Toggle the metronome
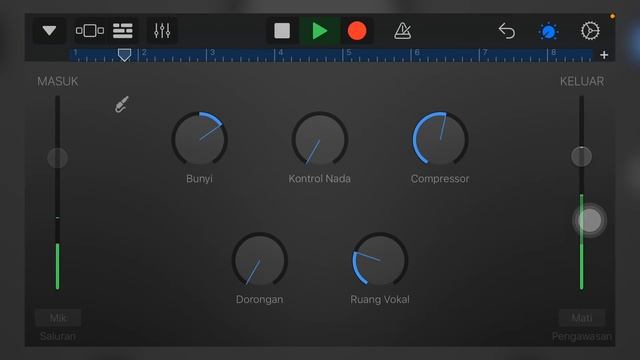The height and width of the screenshot is (360, 640). (x=402, y=31)
